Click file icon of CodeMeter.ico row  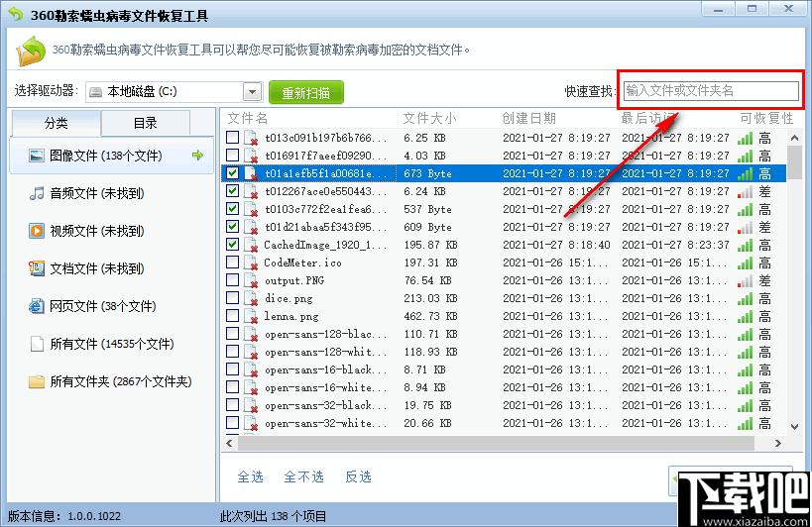251,263
